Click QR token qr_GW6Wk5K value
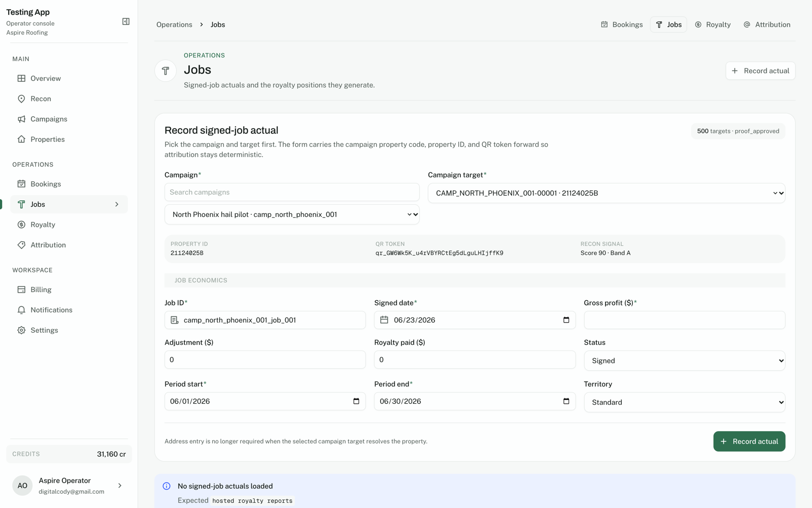The width and height of the screenshot is (812, 508). pos(439,253)
